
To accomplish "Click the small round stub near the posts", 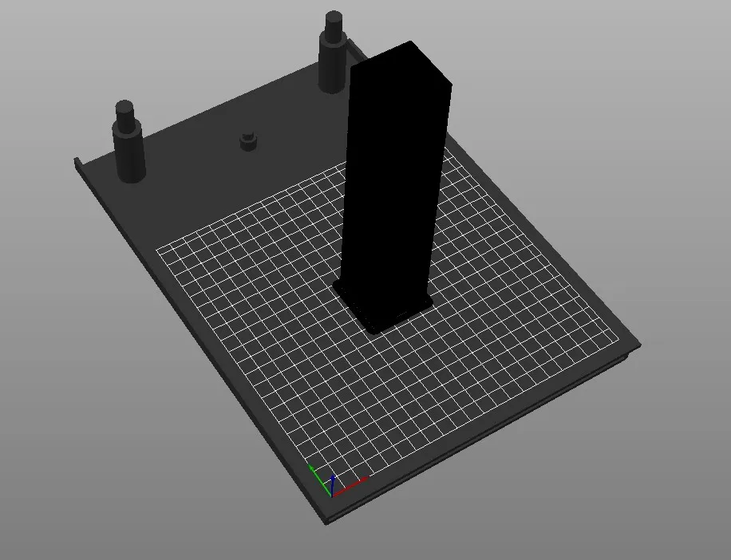I will pos(247,142).
